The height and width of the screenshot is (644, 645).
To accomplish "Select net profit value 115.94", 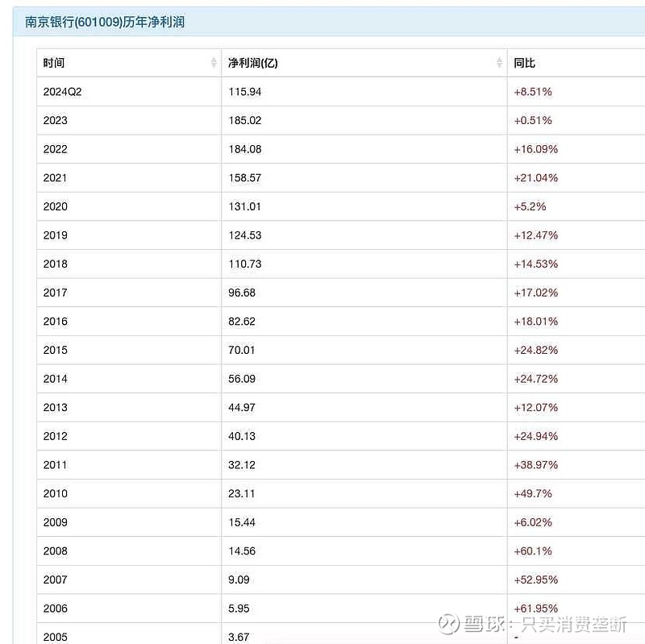I will pos(245,92).
